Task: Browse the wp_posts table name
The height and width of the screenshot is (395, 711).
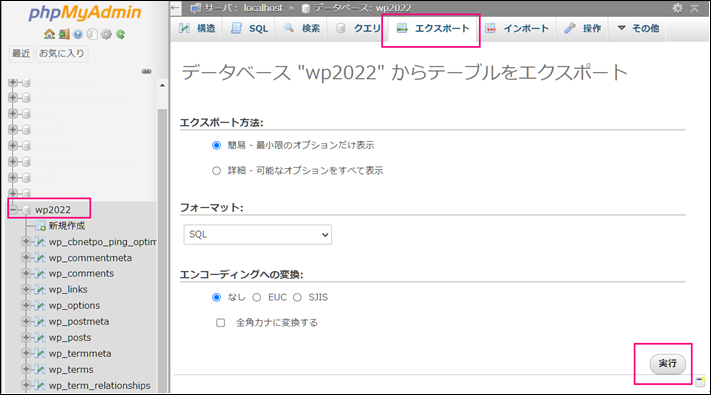Action: pyautogui.click(x=70, y=337)
